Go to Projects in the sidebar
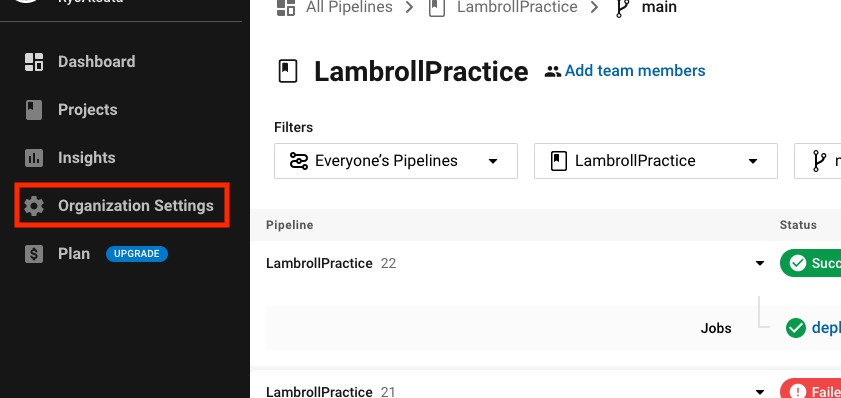This screenshot has width=841, height=398. pos(87,110)
